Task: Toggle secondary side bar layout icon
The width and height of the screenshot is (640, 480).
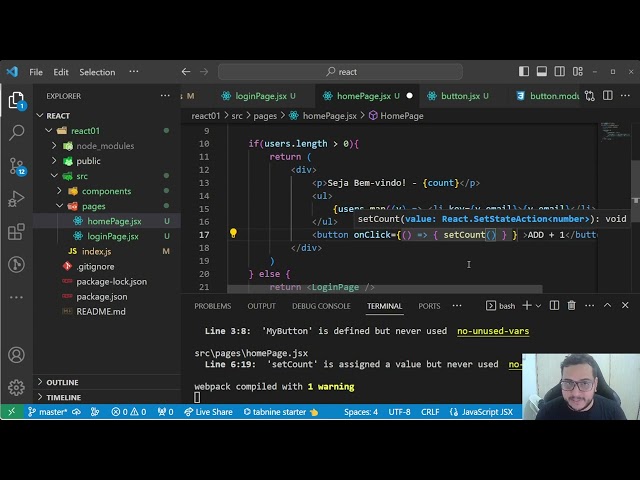Action: point(560,71)
